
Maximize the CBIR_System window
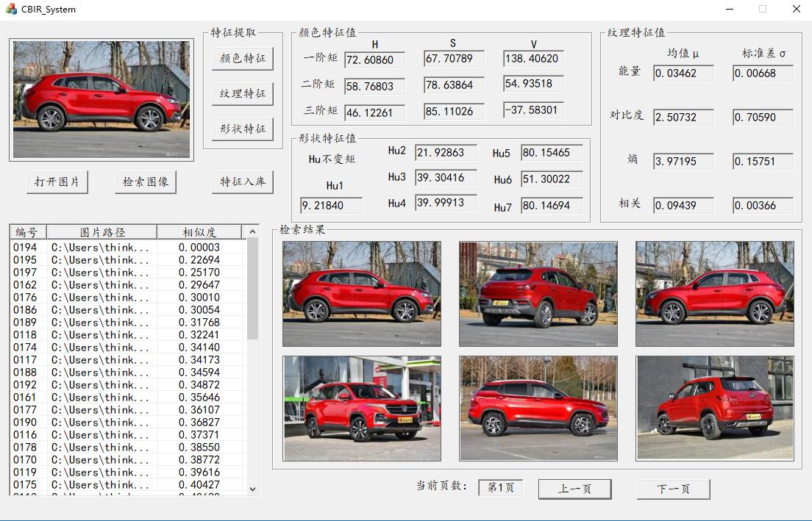coord(763,9)
